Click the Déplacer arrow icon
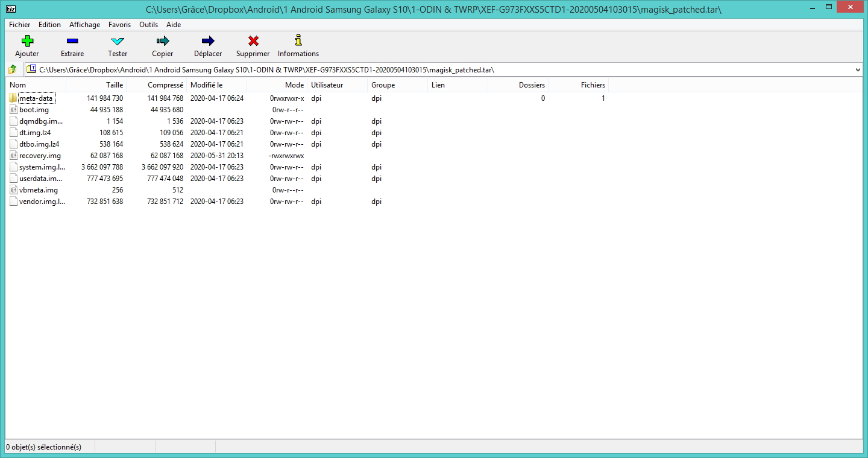The width and height of the screenshot is (868, 458). pos(208,40)
